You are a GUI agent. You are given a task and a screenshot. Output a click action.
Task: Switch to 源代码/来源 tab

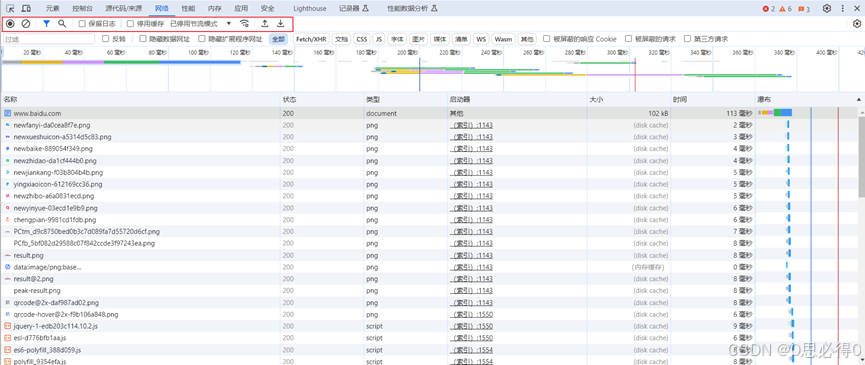(x=124, y=9)
